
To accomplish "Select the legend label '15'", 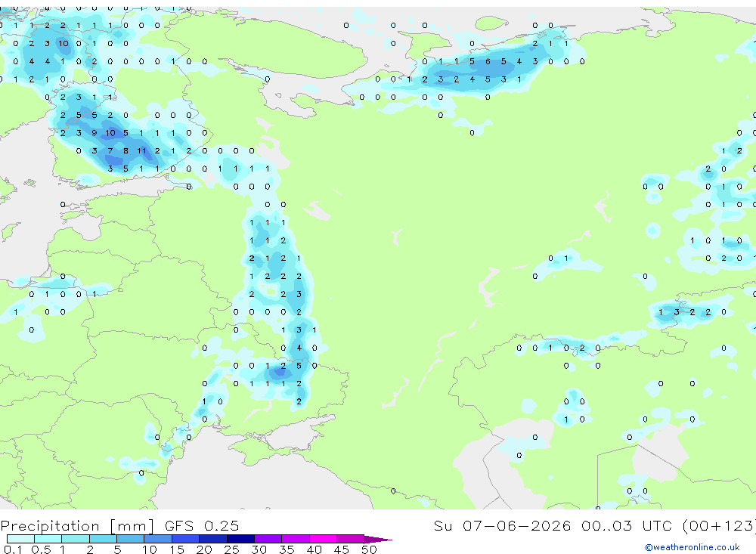I will coord(177,549).
